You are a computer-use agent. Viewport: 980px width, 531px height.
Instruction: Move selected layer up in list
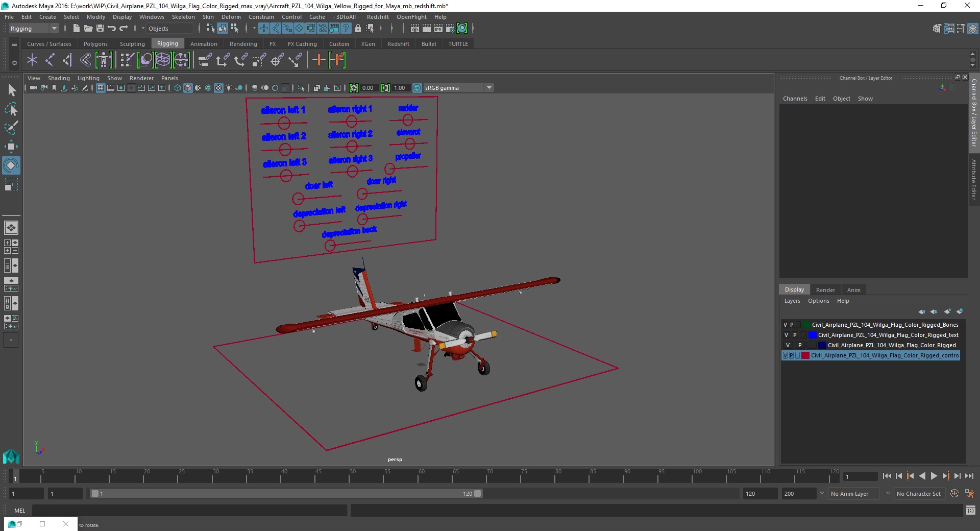pos(922,311)
